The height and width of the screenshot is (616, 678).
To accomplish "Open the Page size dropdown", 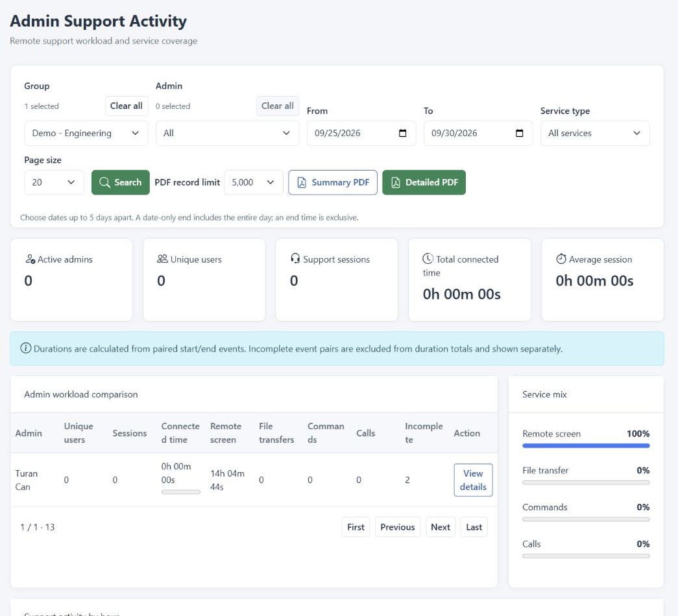I will pos(54,182).
